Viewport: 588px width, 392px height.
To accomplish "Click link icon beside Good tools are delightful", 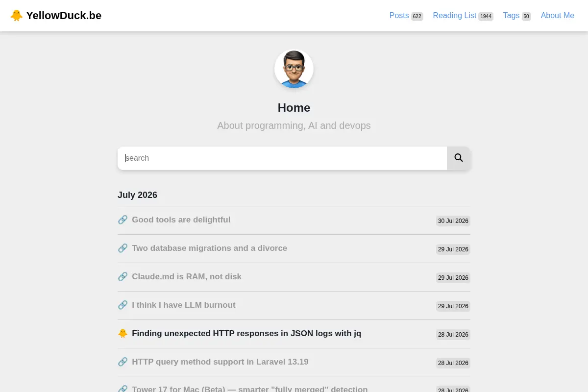I will (x=122, y=220).
